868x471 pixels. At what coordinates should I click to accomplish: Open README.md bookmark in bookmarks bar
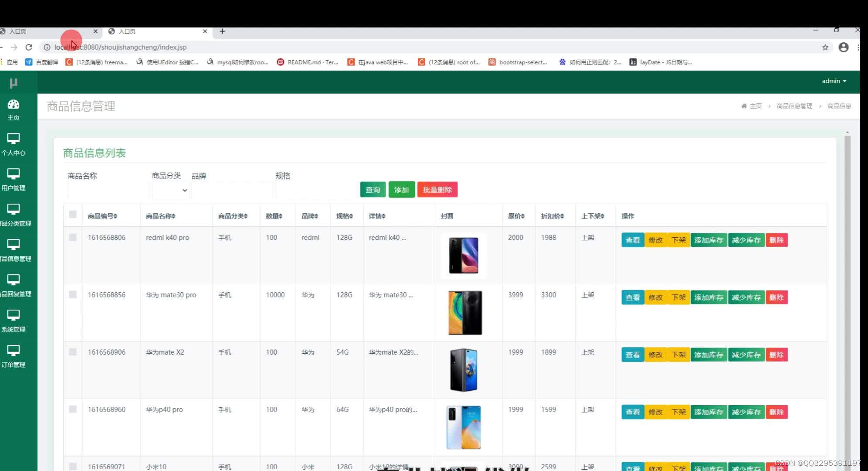pyautogui.click(x=308, y=62)
